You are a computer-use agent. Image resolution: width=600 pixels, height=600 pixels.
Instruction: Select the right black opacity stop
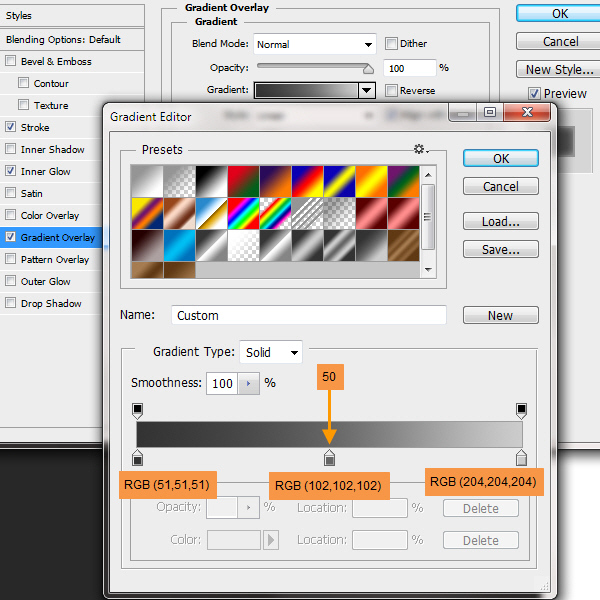pos(521,410)
